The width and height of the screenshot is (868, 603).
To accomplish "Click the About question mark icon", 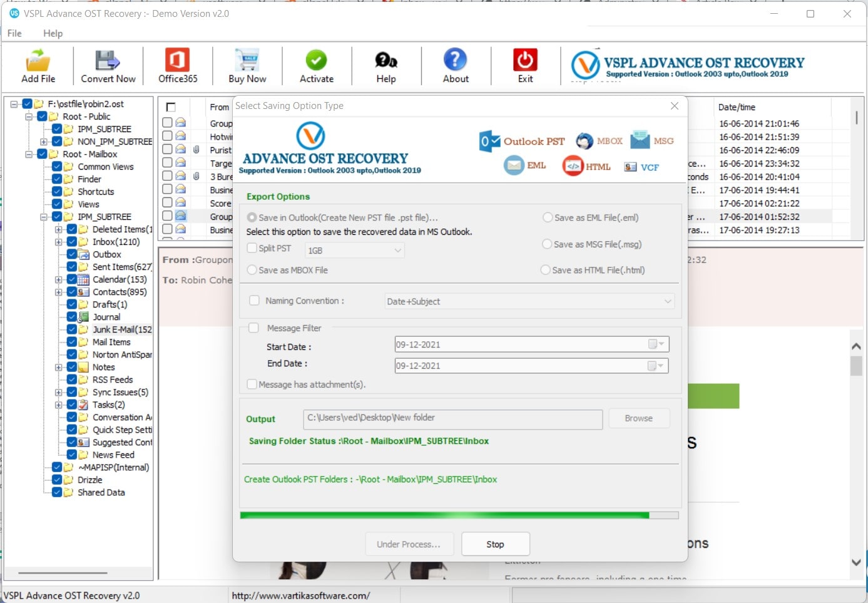I will point(455,60).
